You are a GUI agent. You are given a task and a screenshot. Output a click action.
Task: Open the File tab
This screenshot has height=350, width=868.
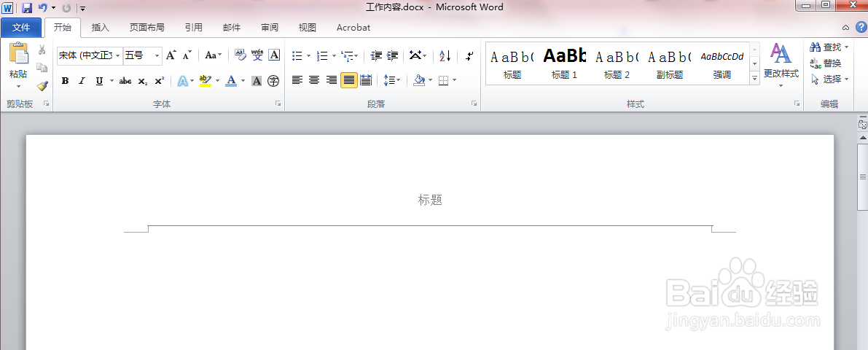pos(21,27)
